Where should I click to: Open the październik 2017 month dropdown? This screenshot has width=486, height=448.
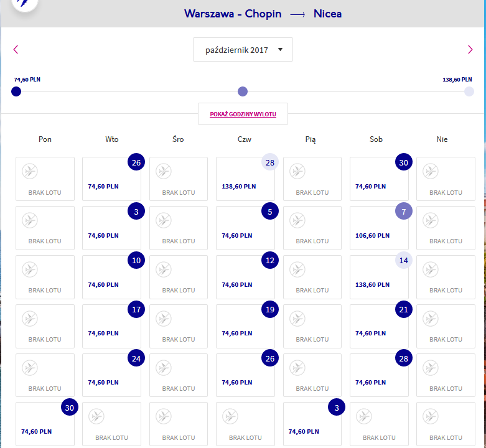click(x=243, y=50)
